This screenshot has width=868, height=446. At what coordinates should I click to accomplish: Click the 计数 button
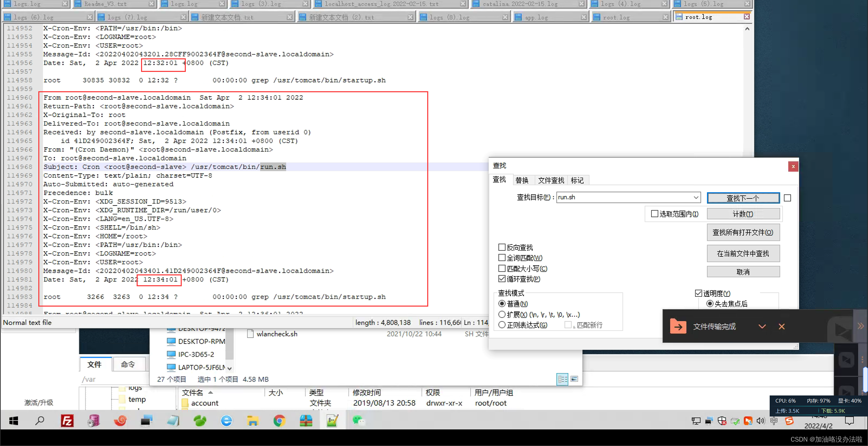(x=743, y=214)
